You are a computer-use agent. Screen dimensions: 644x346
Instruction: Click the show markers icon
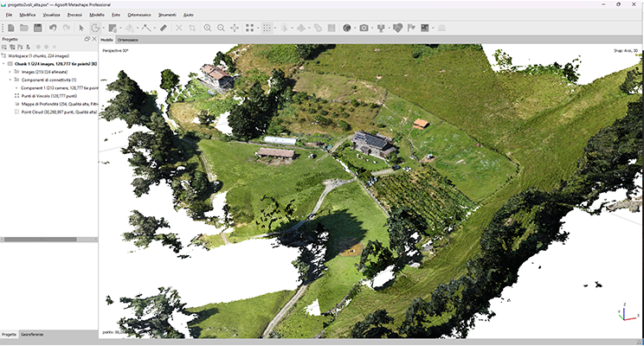point(381,28)
